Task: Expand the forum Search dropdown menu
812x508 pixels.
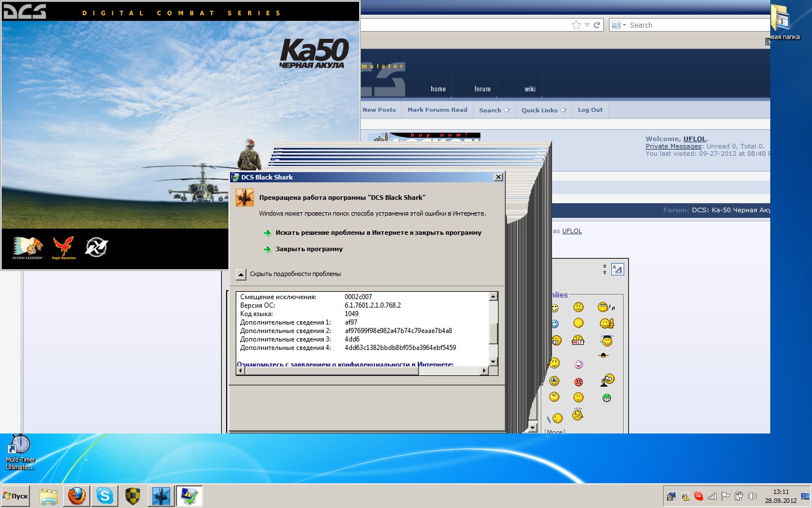Action: [494, 110]
